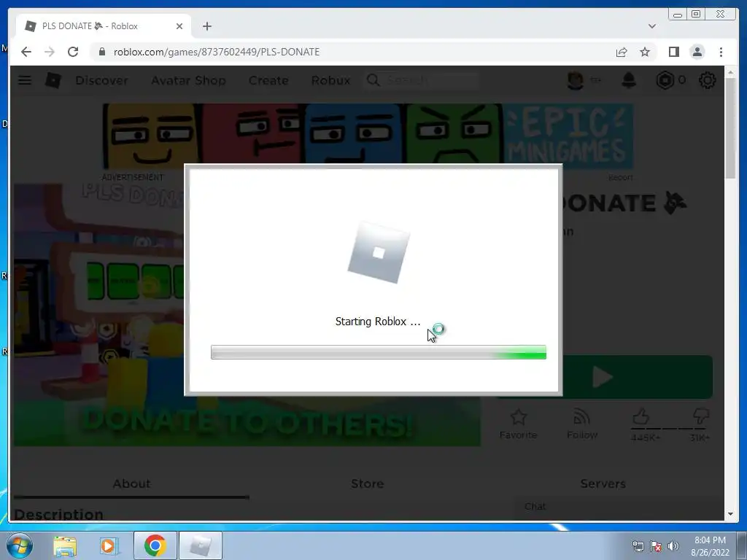Open the Avatar Shop
The height and width of the screenshot is (560, 747).
coord(188,80)
